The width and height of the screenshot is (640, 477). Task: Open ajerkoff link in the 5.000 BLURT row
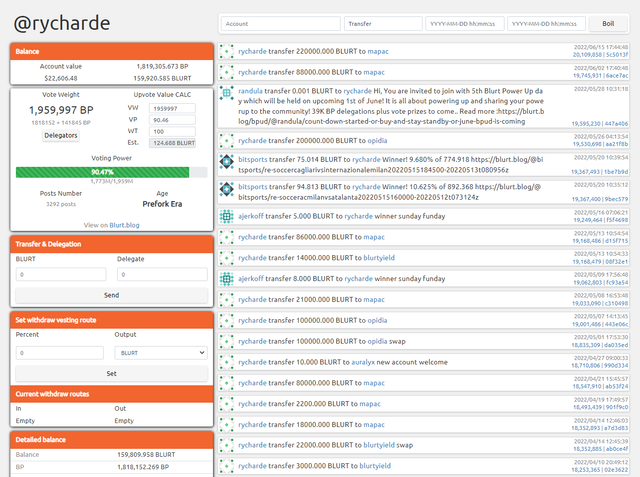point(251,216)
